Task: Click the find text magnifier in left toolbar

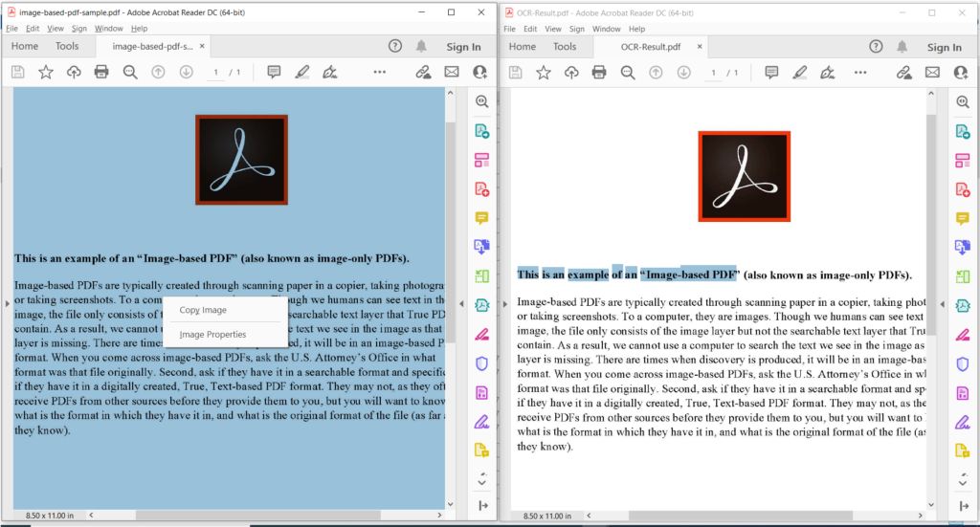Action: pyautogui.click(x=130, y=72)
